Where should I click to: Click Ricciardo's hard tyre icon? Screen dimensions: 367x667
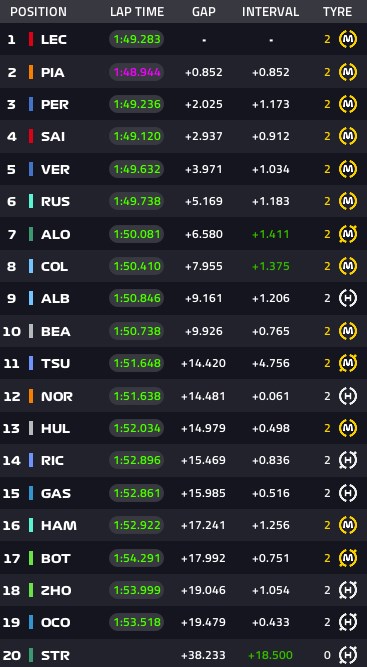[x=347, y=460]
